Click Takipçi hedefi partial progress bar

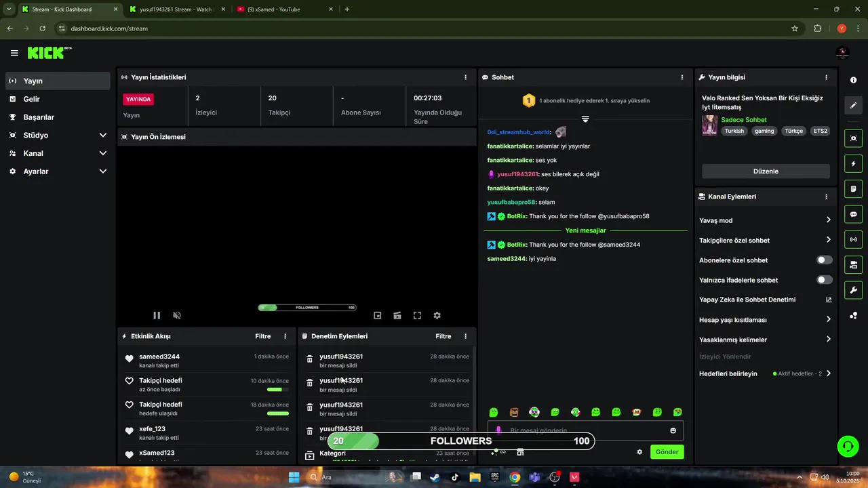[277, 390]
